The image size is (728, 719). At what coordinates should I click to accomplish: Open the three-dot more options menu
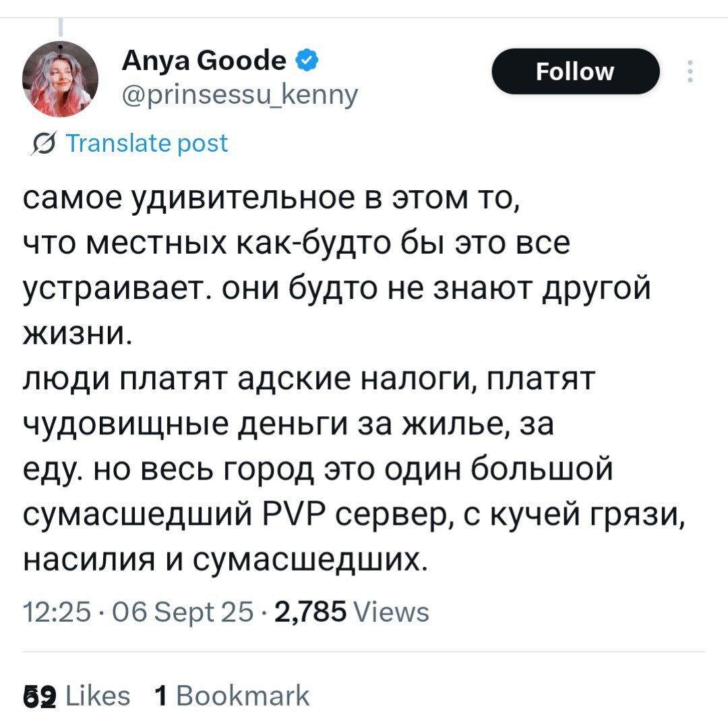[x=689, y=72]
